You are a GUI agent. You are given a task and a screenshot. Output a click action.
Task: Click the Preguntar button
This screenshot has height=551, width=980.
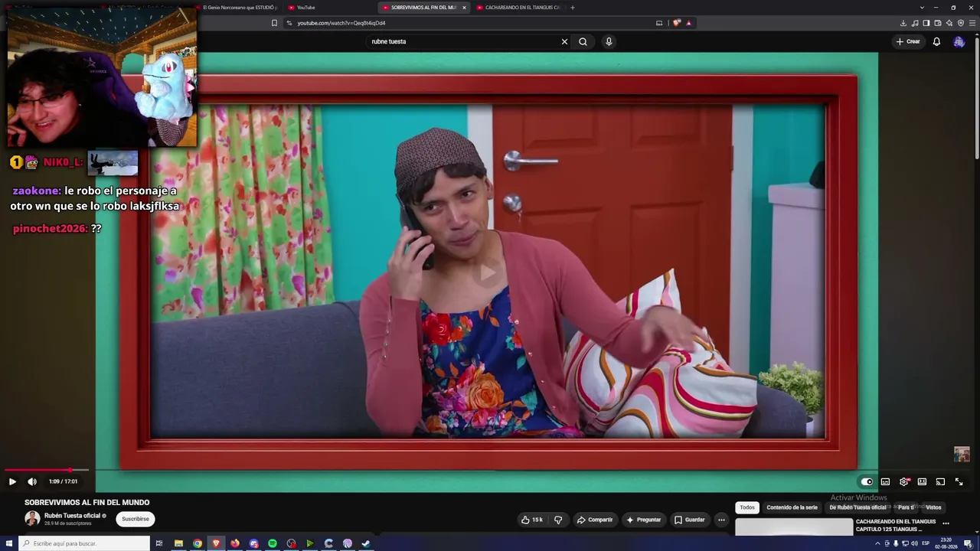point(643,520)
